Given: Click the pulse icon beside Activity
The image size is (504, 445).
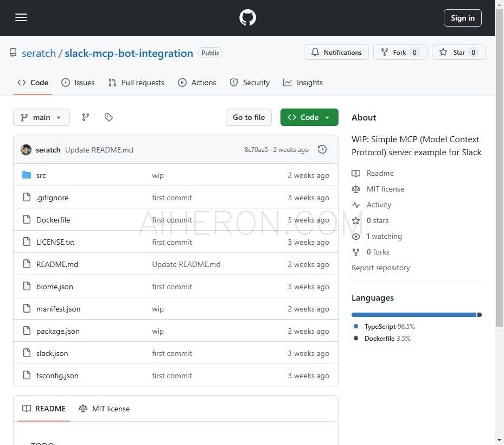Looking at the screenshot, I should [356, 205].
